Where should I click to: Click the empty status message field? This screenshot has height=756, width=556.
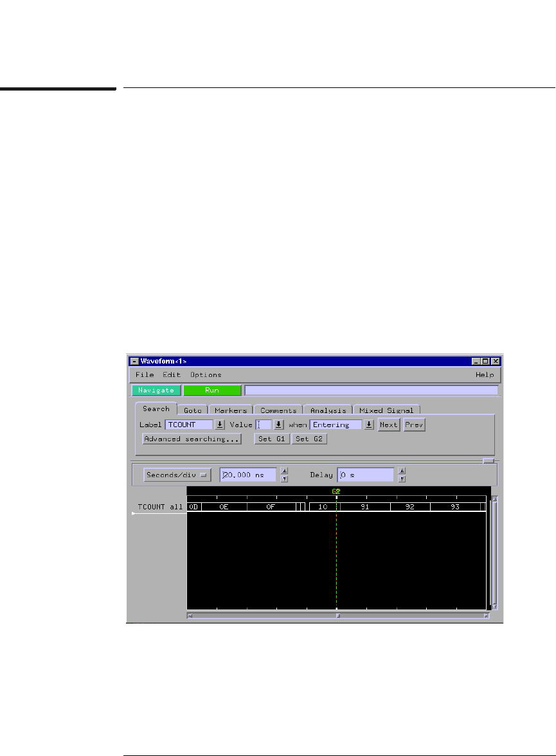point(371,390)
